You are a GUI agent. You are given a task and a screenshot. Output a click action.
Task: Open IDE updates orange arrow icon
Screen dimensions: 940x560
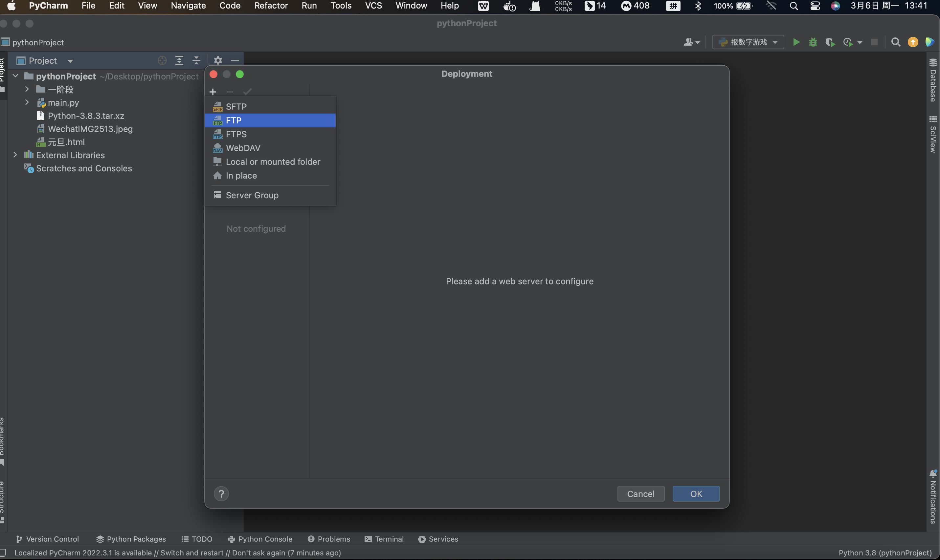[913, 42]
